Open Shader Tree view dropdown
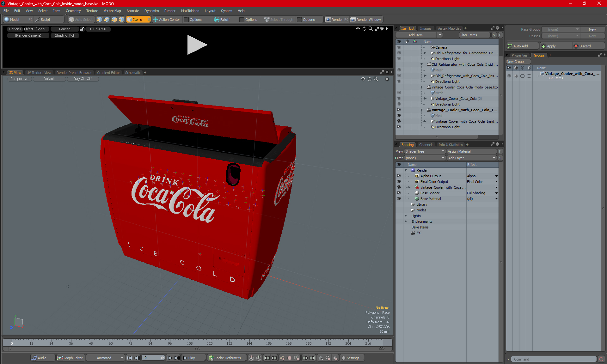The image size is (607, 364). [x=425, y=151]
